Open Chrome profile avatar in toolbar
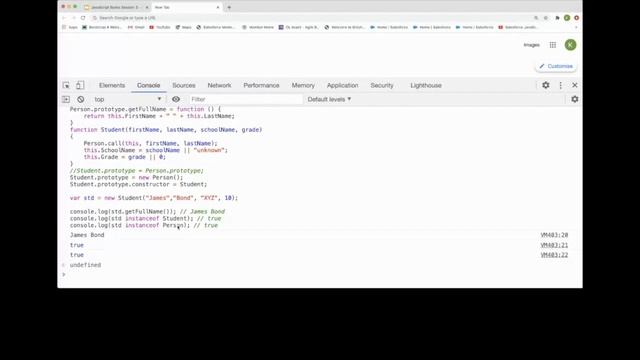This screenshot has height=360, width=640. [x=567, y=18]
